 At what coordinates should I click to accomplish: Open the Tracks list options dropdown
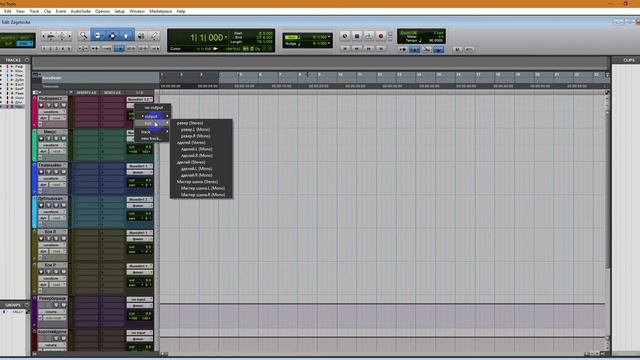click(27, 60)
